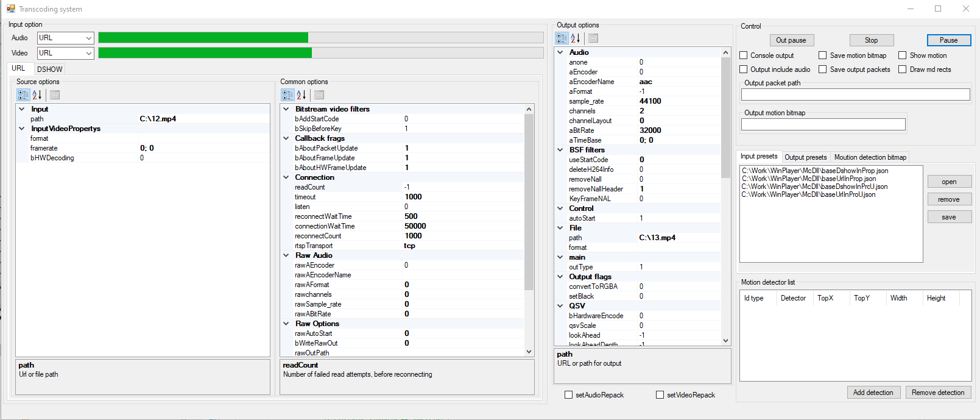Click the save preset button
Screen dimensions: 980x420
(x=949, y=217)
